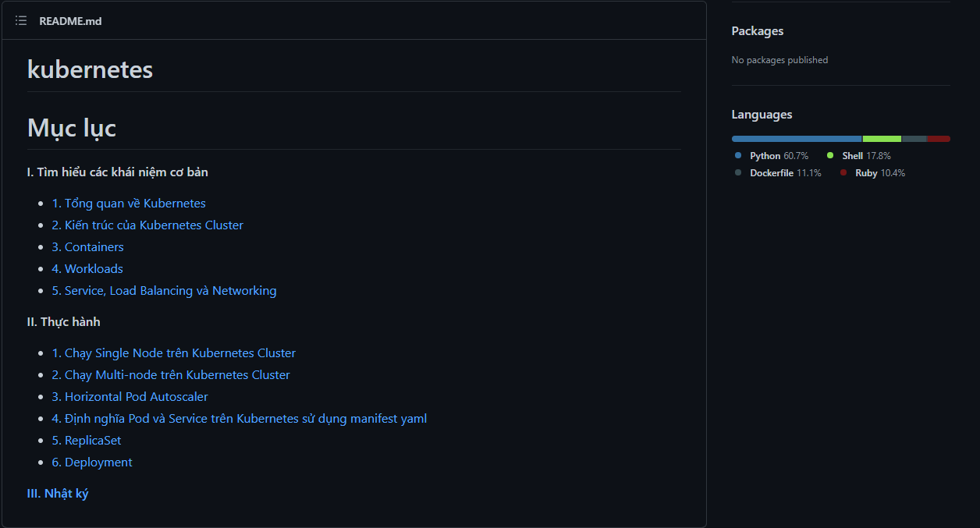Open the Workloads section link
Image resolution: width=980 pixels, height=528 pixels.
(87, 269)
